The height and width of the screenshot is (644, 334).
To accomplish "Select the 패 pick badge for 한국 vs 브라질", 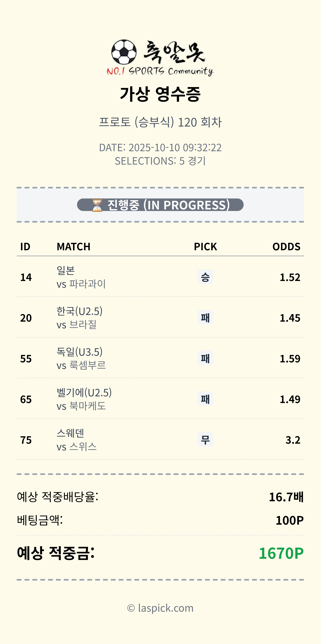I will point(205,317).
